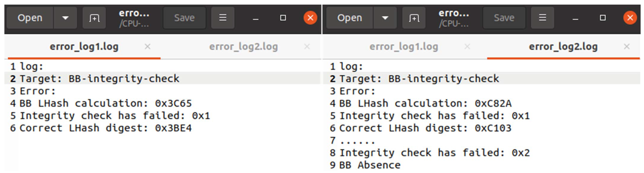Switch to error_log2.log tab in left window
This screenshot has width=644, height=173.
(x=243, y=47)
